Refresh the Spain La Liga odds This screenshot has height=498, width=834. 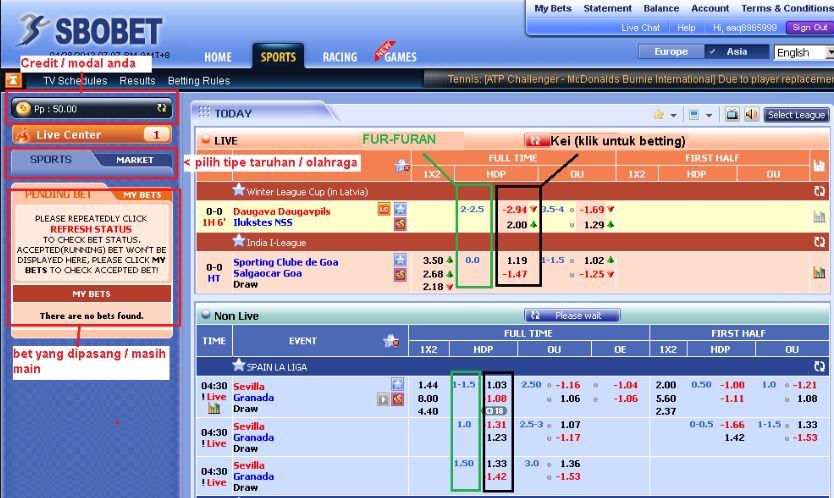[x=819, y=366]
